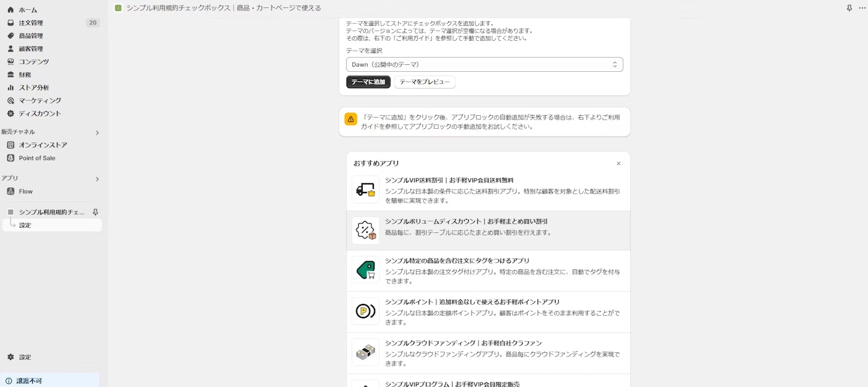
Task: Click the 譲渡不可 status banner
Action: tap(50, 380)
